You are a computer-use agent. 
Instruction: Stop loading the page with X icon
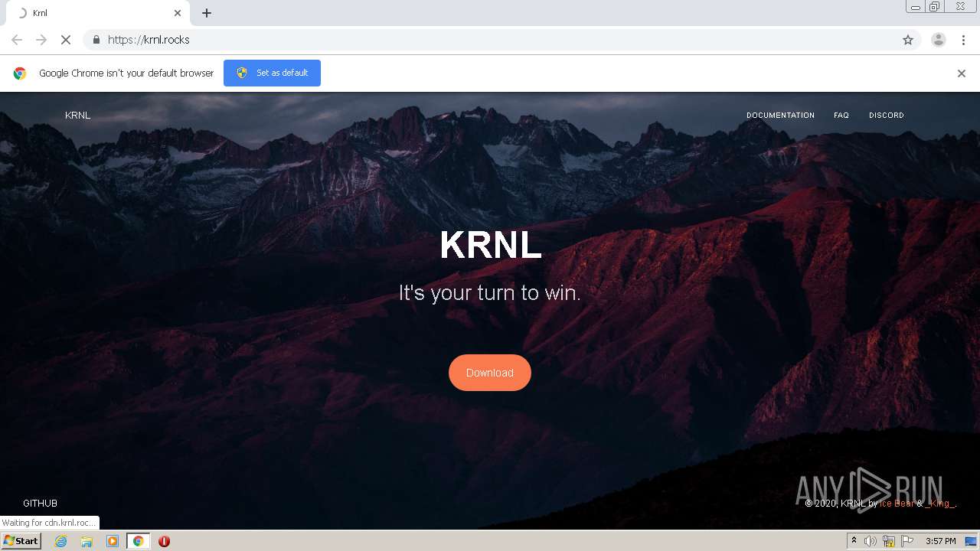pyautogui.click(x=66, y=40)
